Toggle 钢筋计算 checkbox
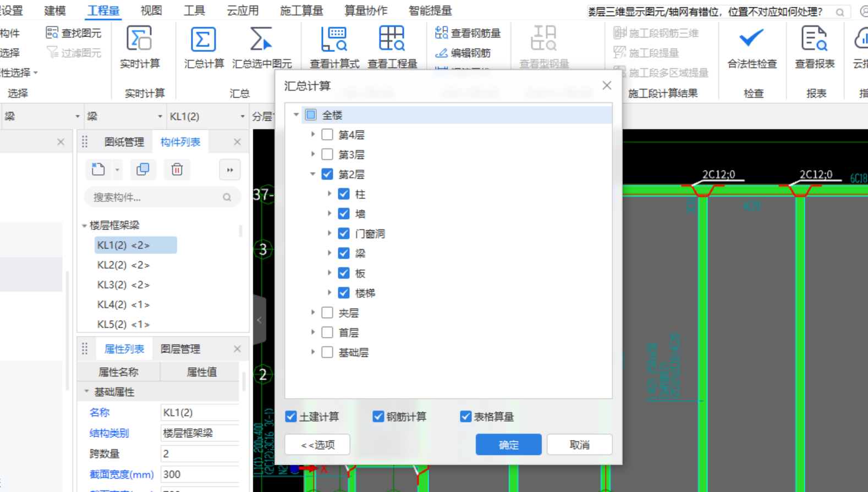This screenshot has height=492, width=868. coord(378,417)
